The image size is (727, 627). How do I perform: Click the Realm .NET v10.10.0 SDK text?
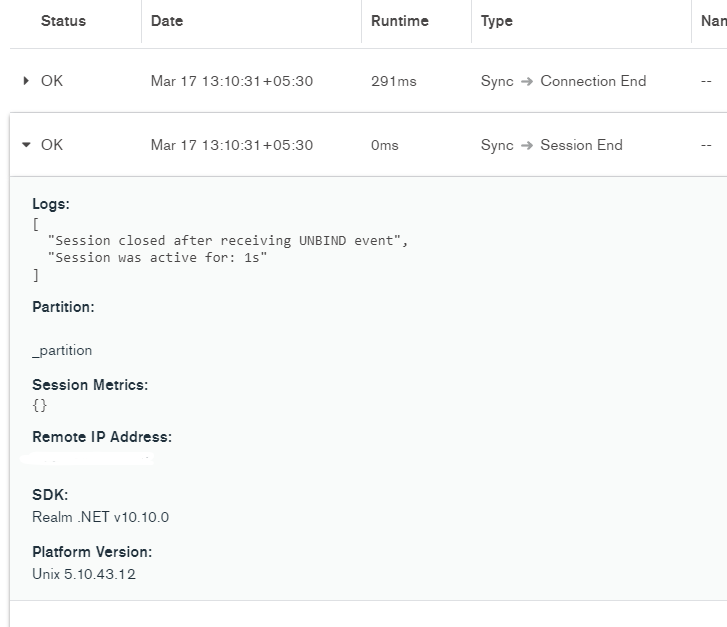click(x=100, y=517)
